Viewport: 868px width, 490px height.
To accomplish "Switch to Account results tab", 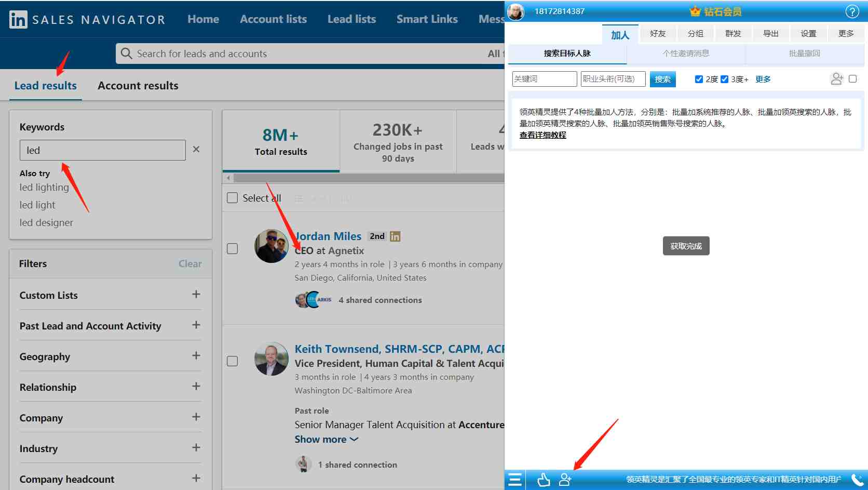I will click(138, 86).
